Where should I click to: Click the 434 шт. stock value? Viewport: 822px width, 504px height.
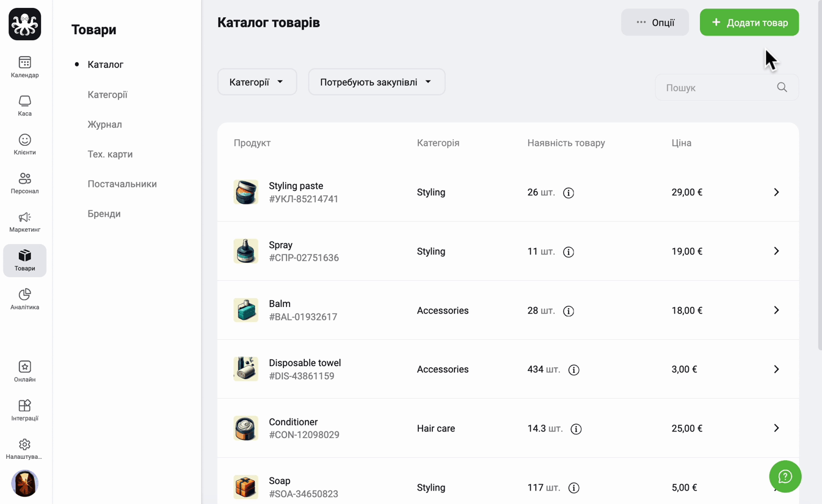[x=544, y=369]
